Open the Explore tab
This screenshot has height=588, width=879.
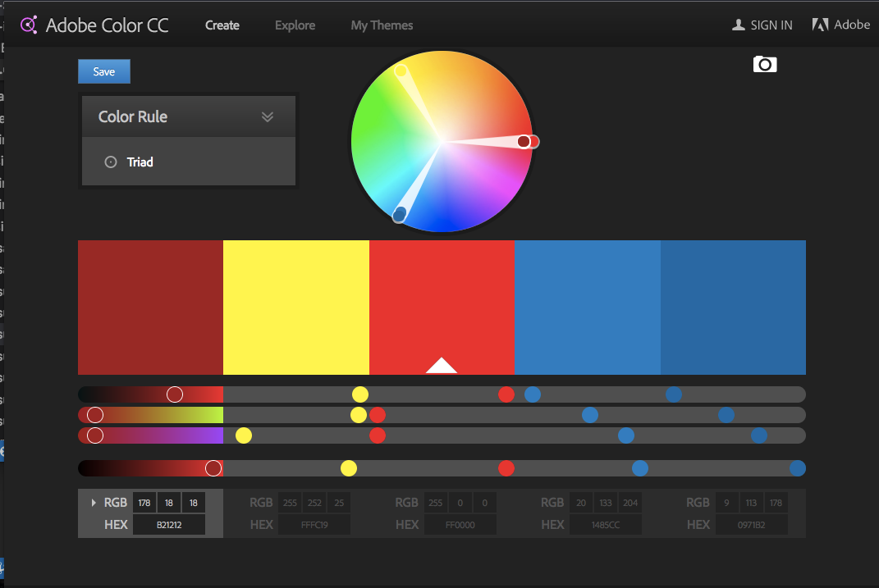pyautogui.click(x=295, y=25)
